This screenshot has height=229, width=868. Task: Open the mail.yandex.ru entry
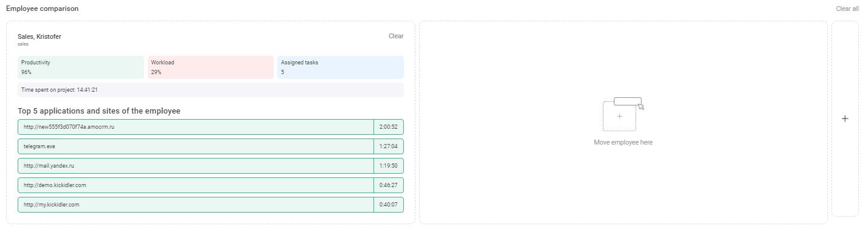(196, 166)
